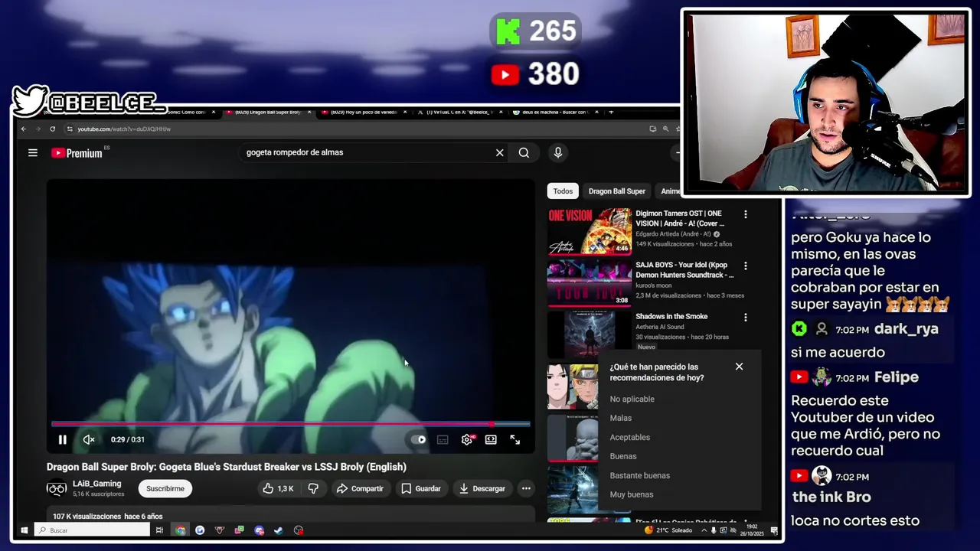Open the Shadows in the Smoke thumbnail
980x551 pixels.
(x=590, y=334)
